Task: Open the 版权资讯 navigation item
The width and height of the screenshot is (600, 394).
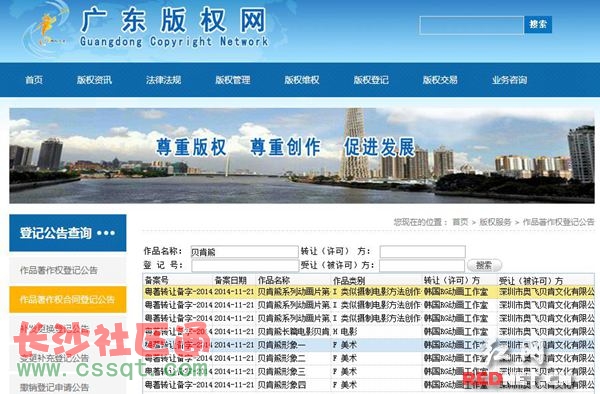Action: click(94, 80)
